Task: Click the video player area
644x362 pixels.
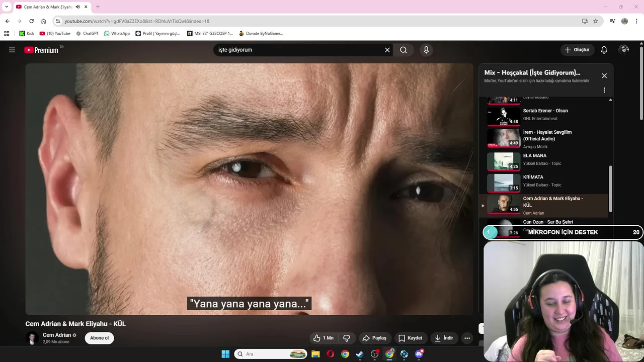Action: [250, 189]
